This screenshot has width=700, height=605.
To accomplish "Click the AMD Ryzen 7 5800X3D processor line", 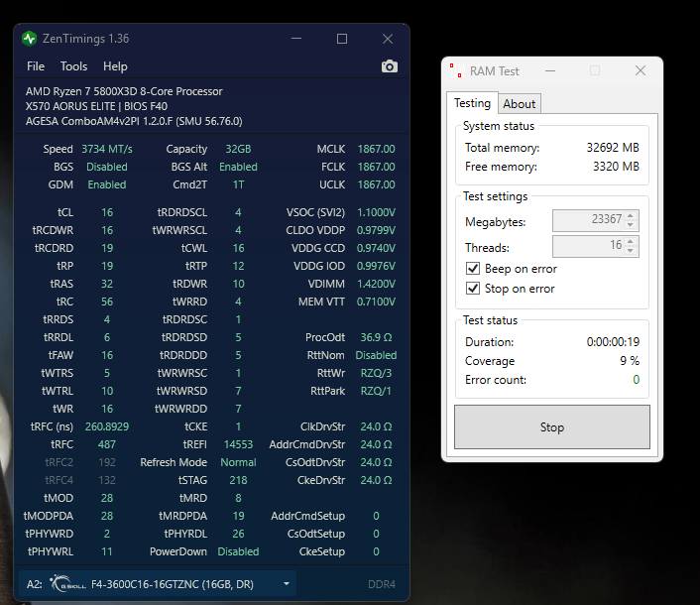I will pos(124,91).
